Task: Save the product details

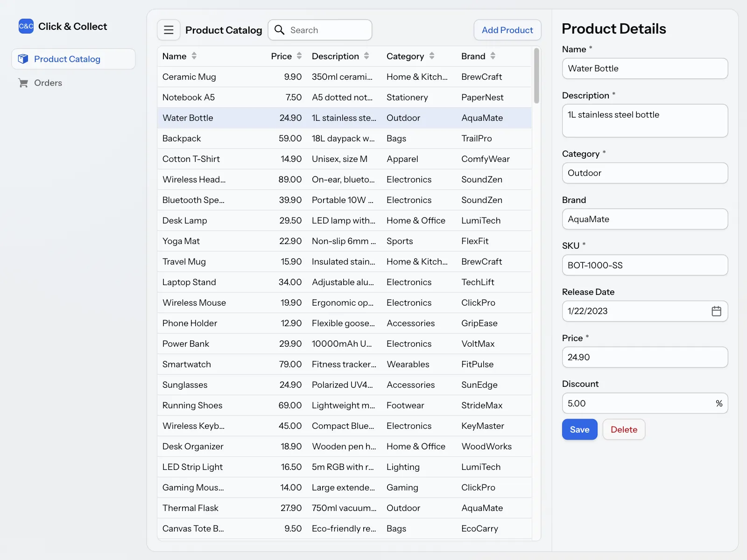Action: (x=579, y=429)
